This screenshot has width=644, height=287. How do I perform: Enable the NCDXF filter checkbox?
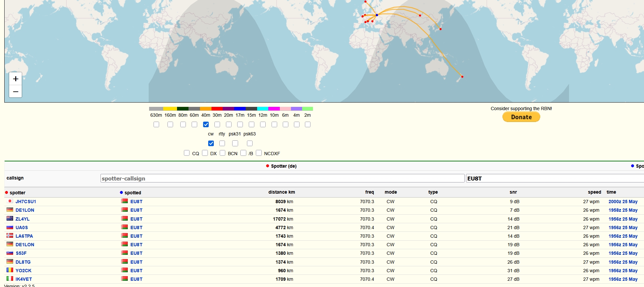(259, 153)
